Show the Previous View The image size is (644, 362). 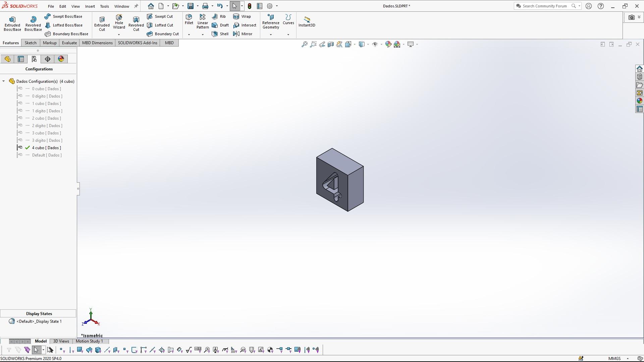tap(322, 44)
